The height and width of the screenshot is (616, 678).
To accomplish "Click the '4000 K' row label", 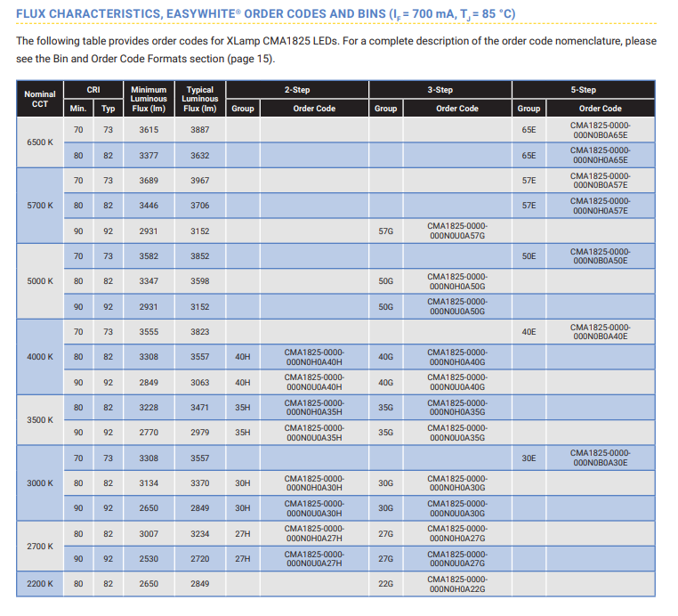I will (x=40, y=357).
